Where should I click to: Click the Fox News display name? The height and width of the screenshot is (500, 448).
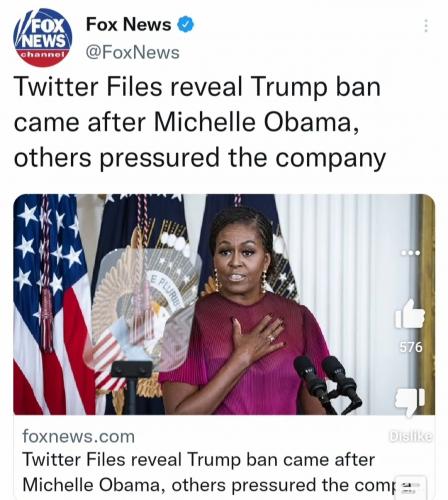tap(128, 24)
